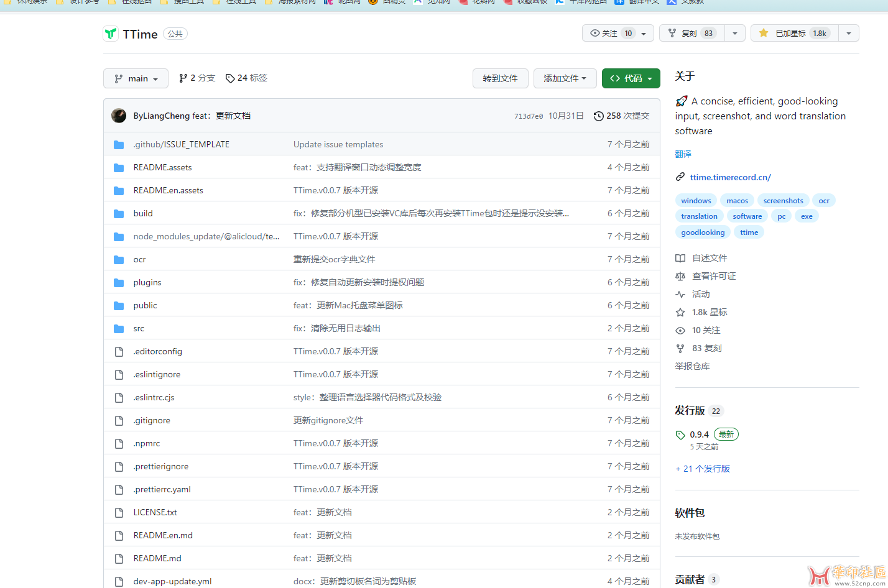Click file icon beside .prettierrc.yaml

(119, 490)
